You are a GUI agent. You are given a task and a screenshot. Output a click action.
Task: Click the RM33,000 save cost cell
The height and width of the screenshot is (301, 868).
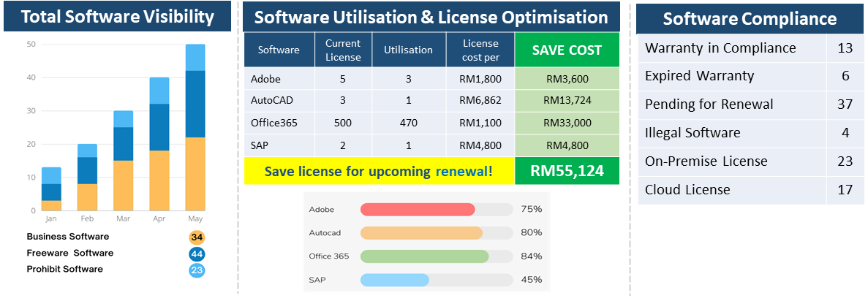pos(567,123)
